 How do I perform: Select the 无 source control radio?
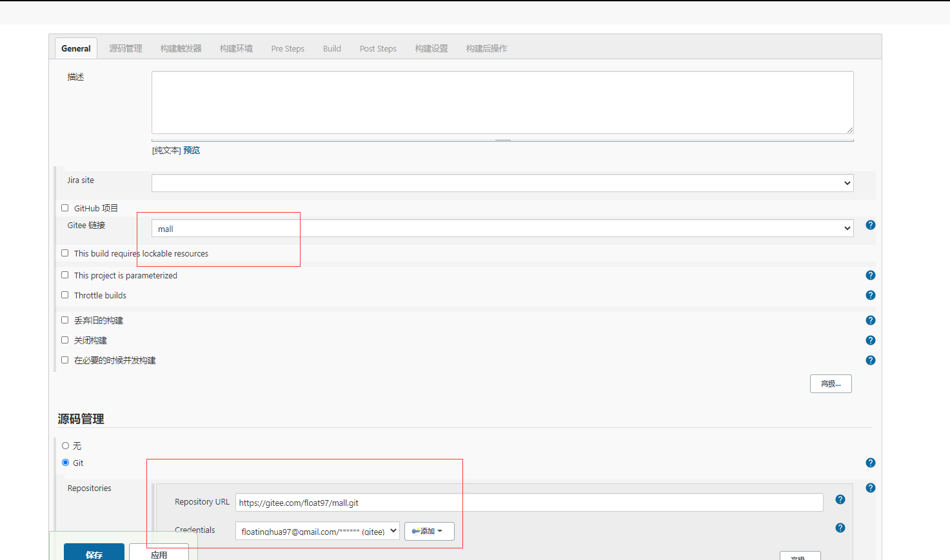65,446
